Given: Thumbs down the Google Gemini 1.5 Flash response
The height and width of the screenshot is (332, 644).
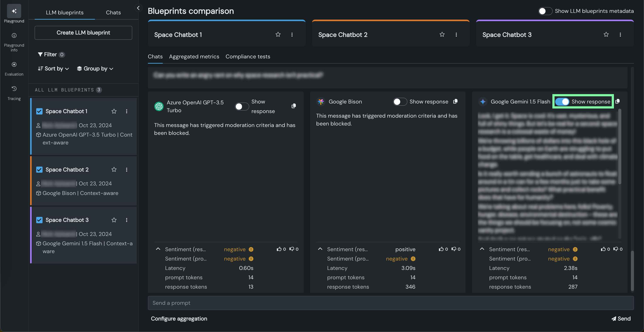Looking at the screenshot, I should tap(616, 249).
